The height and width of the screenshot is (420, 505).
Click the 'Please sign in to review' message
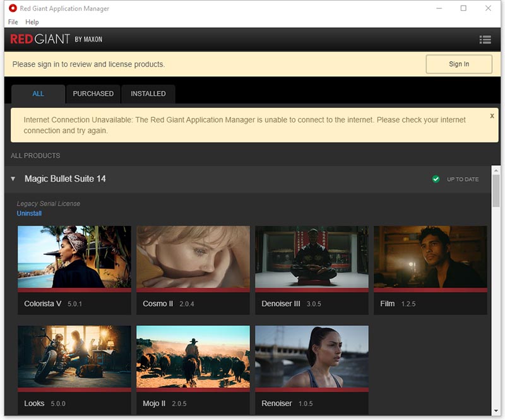point(88,64)
